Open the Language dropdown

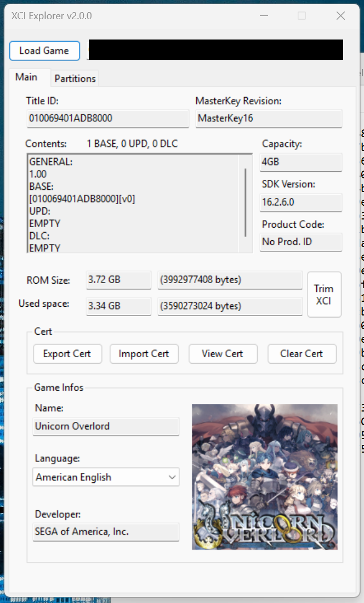[106, 477]
